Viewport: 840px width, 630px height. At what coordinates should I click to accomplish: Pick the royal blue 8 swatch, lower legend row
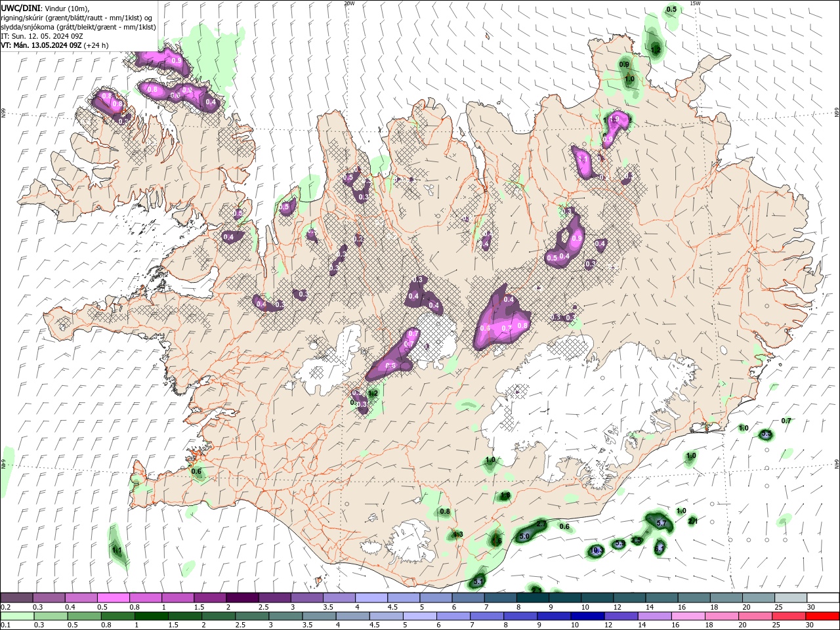(520, 616)
